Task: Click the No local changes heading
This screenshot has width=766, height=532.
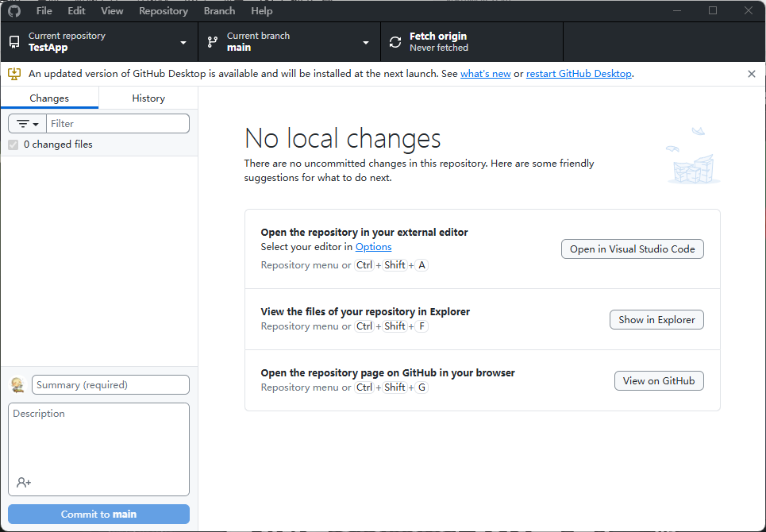Action: click(342, 138)
